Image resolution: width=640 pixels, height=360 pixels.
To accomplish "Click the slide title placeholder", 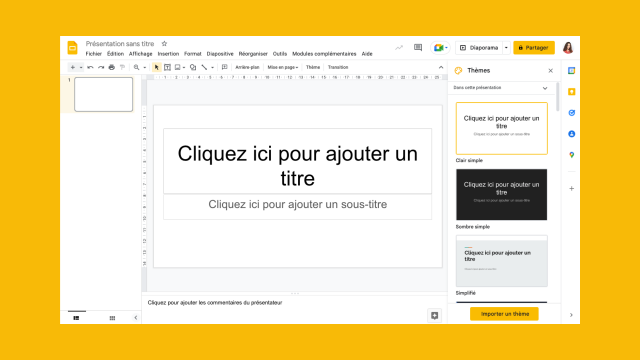I will [x=298, y=161].
